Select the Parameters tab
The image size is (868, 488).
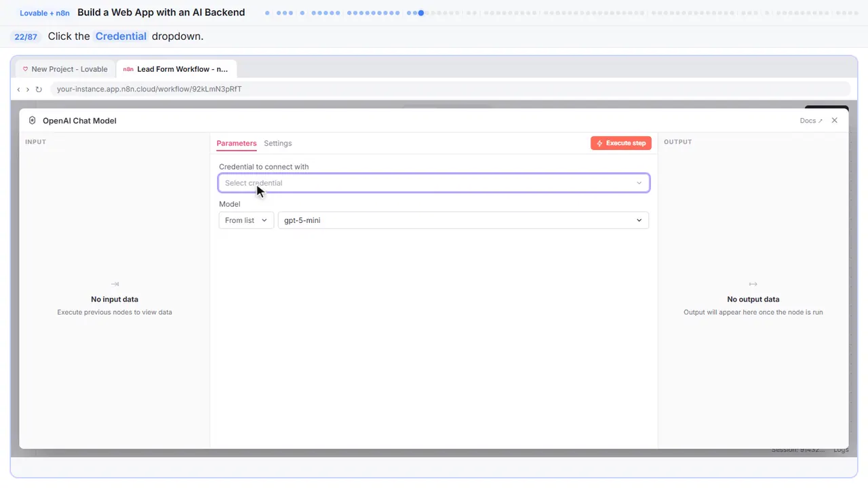237,143
